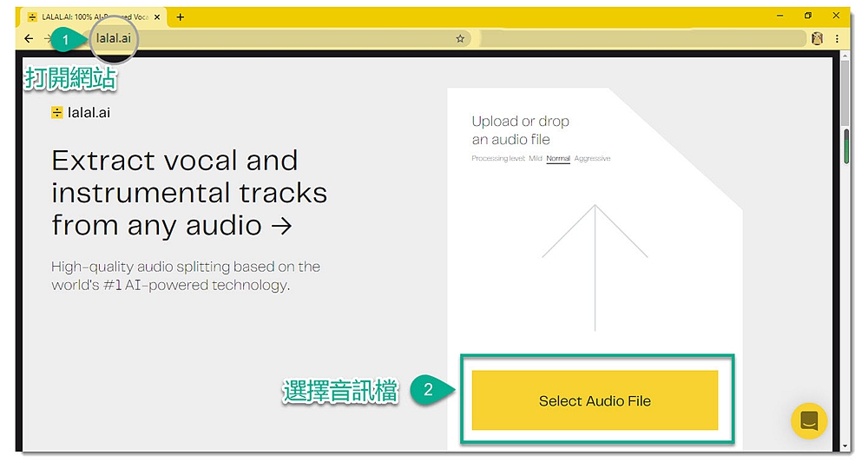Choose Mild processing level
Image resolution: width=868 pixels, height=462 pixels.
pyautogui.click(x=536, y=158)
